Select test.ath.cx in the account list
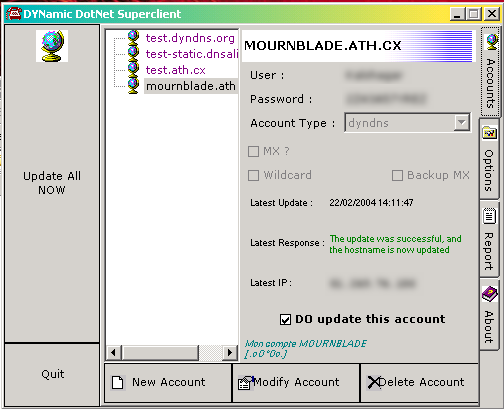Viewport: 504px width, 409px height. pyautogui.click(x=175, y=70)
